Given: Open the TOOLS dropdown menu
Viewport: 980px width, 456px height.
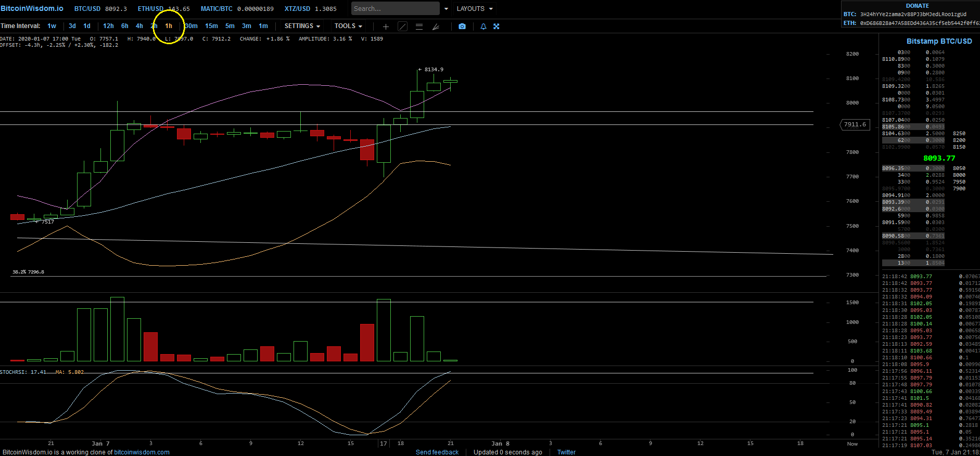Looking at the screenshot, I should (x=348, y=26).
